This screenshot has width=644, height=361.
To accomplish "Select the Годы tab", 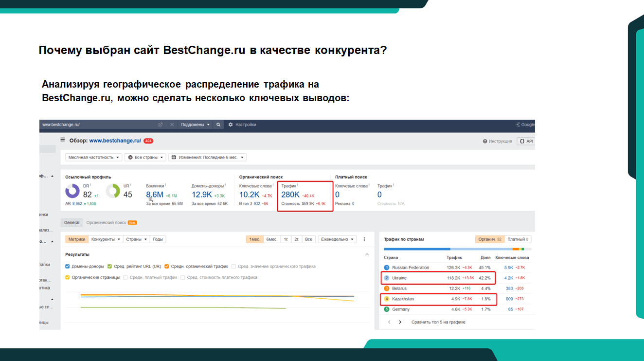I will pyautogui.click(x=158, y=239).
